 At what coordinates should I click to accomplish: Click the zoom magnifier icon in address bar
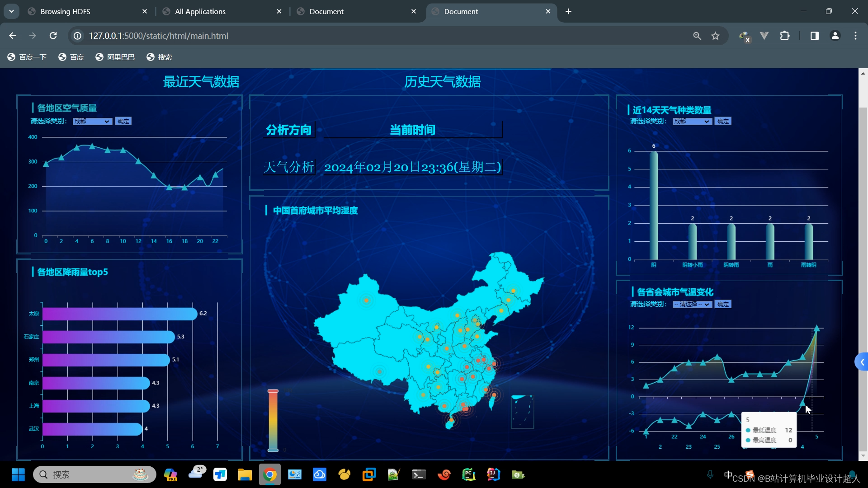click(697, 36)
